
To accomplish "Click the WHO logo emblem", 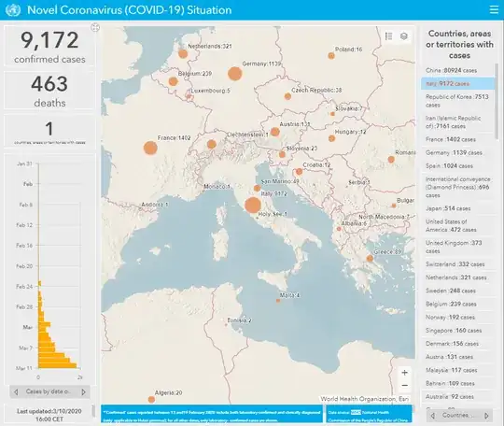I will click(x=13, y=10).
